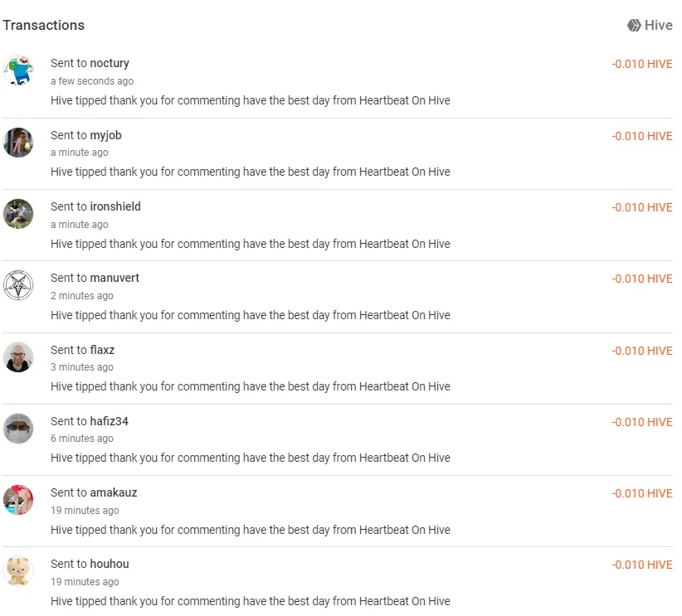Visit the houhou username link

pyautogui.click(x=110, y=564)
